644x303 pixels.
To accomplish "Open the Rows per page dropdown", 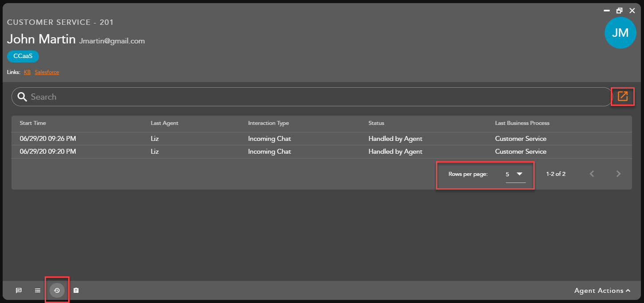I will click(x=515, y=174).
